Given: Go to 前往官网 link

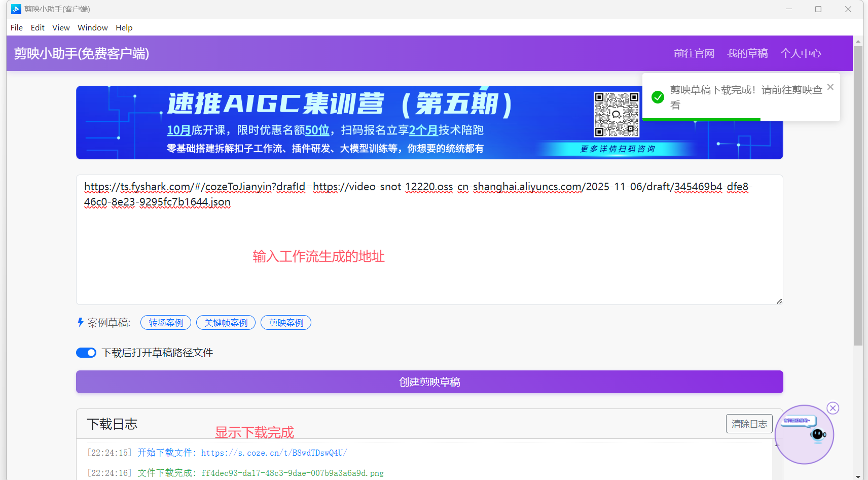Looking at the screenshot, I should 694,53.
